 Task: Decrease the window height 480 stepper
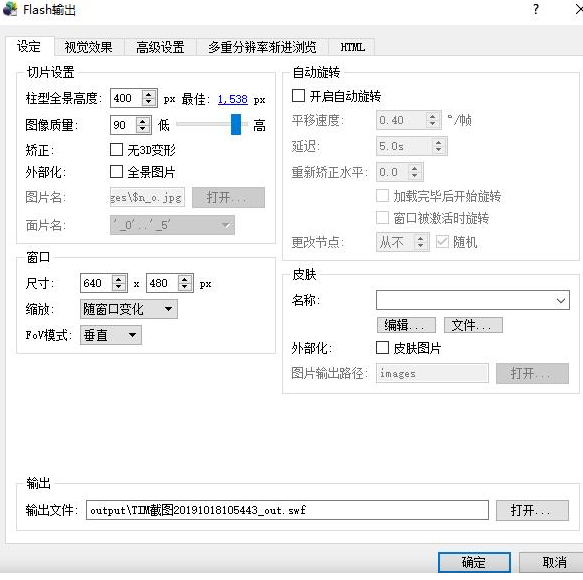coord(185,287)
